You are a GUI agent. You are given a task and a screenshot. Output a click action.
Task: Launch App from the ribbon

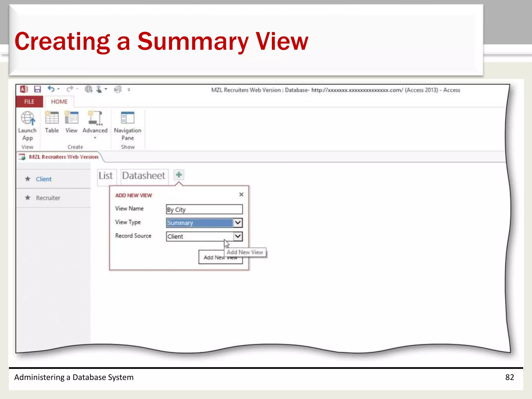pos(28,126)
